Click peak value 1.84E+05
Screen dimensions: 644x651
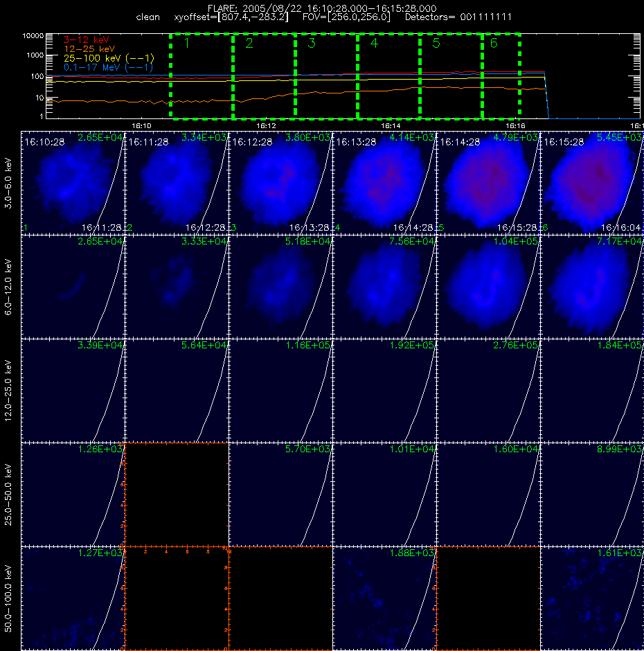(620, 345)
